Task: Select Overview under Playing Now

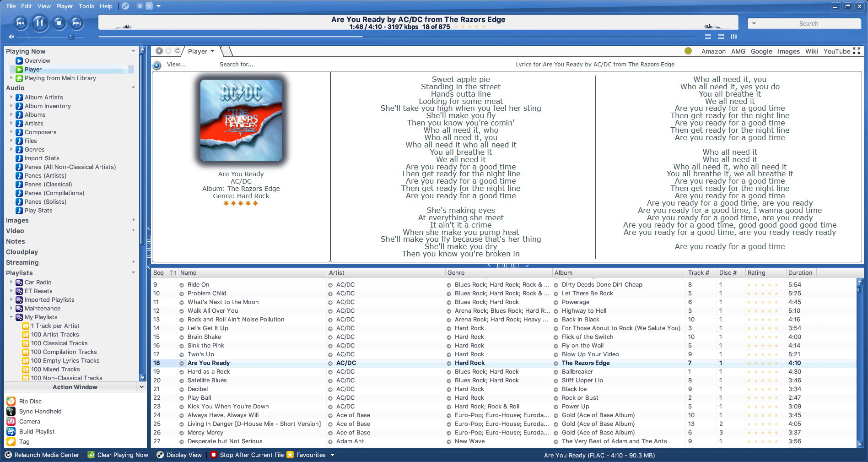Action: pyautogui.click(x=37, y=60)
